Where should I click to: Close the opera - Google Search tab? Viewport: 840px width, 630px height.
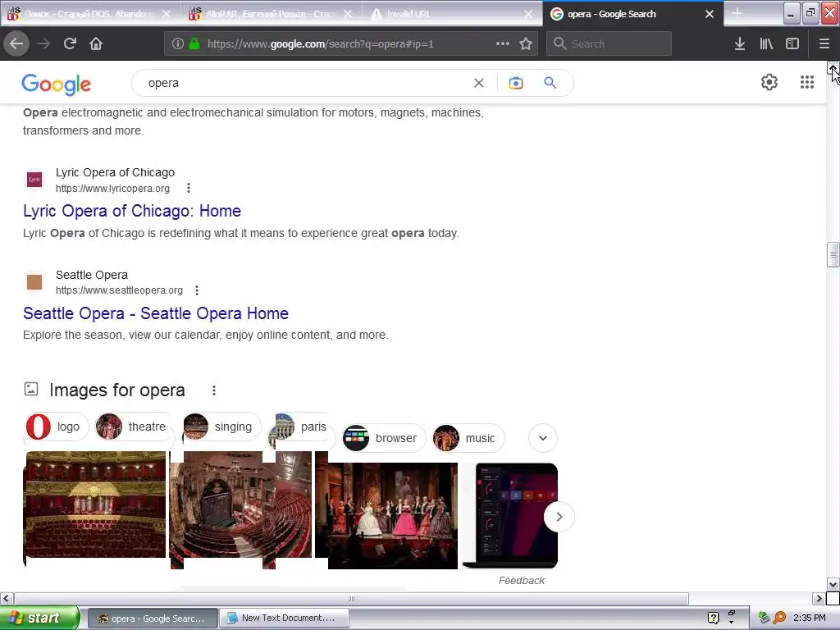point(710,14)
